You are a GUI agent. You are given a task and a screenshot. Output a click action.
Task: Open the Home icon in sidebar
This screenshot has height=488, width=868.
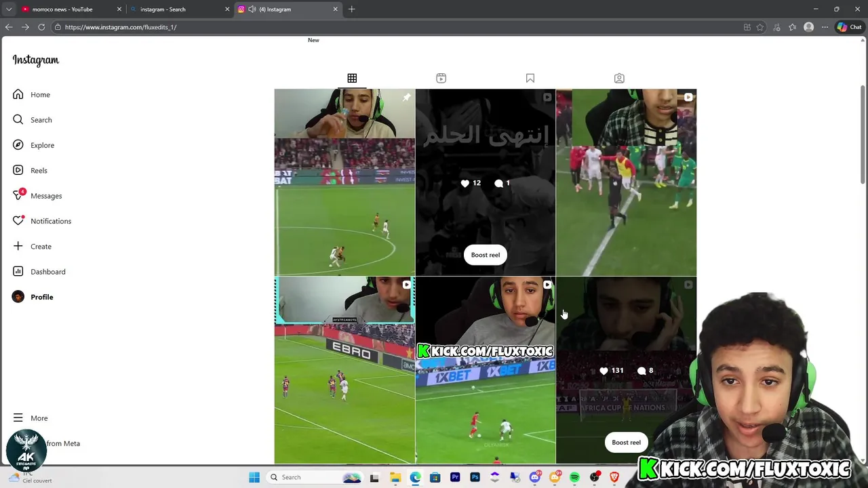coord(18,94)
